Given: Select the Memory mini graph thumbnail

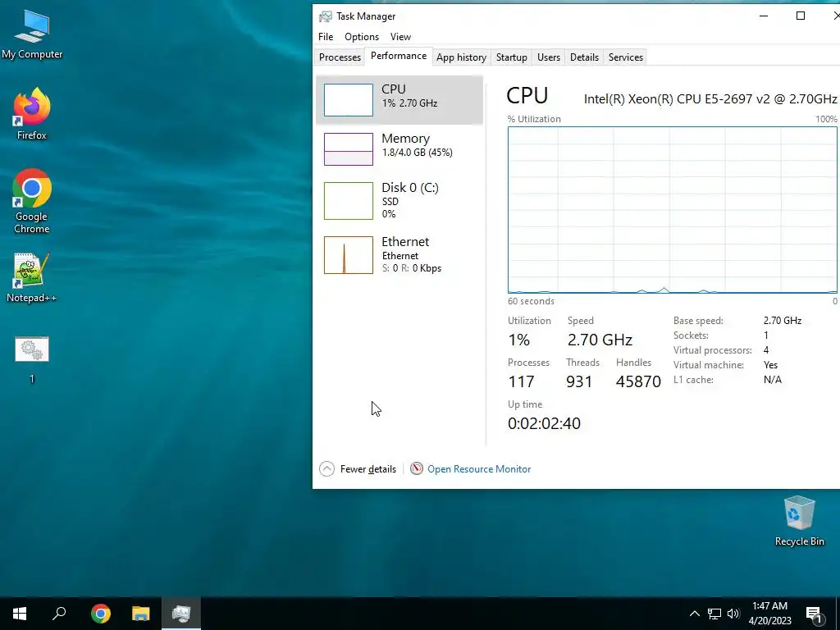Looking at the screenshot, I should click(x=348, y=149).
